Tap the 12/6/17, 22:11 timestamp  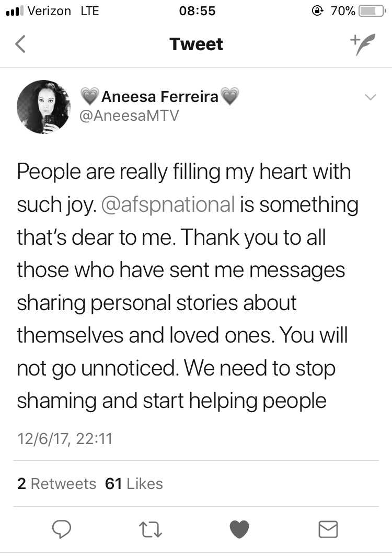pyautogui.click(x=65, y=439)
